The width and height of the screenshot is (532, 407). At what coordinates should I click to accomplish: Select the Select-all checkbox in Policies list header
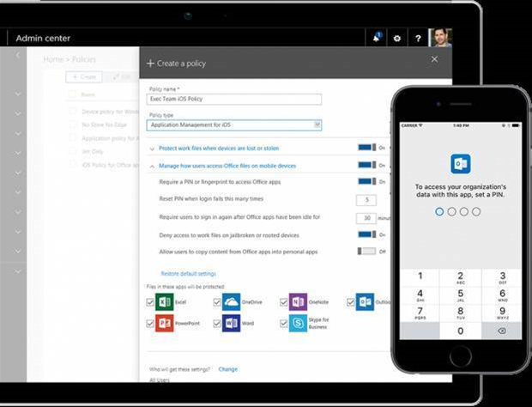72,94
